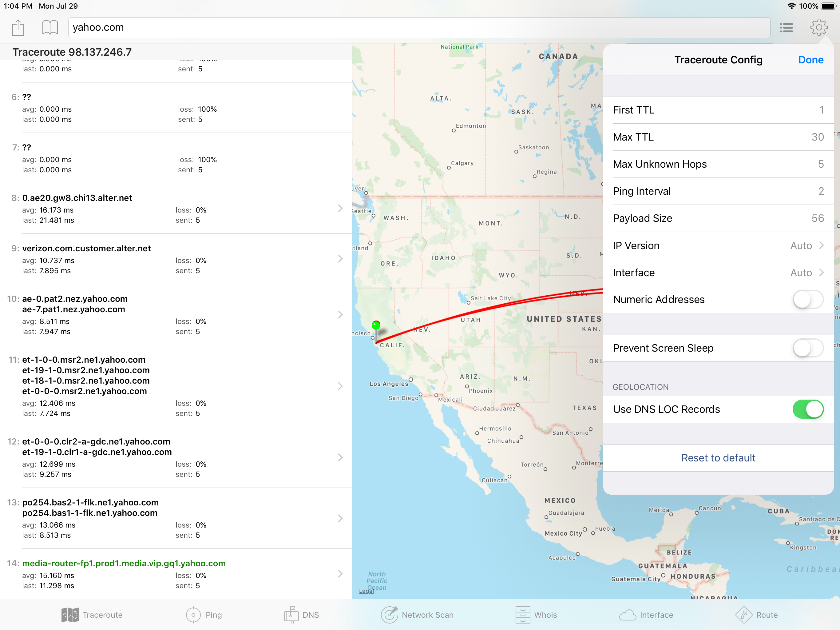Disable Use DNS LOC Records switch

(808, 409)
